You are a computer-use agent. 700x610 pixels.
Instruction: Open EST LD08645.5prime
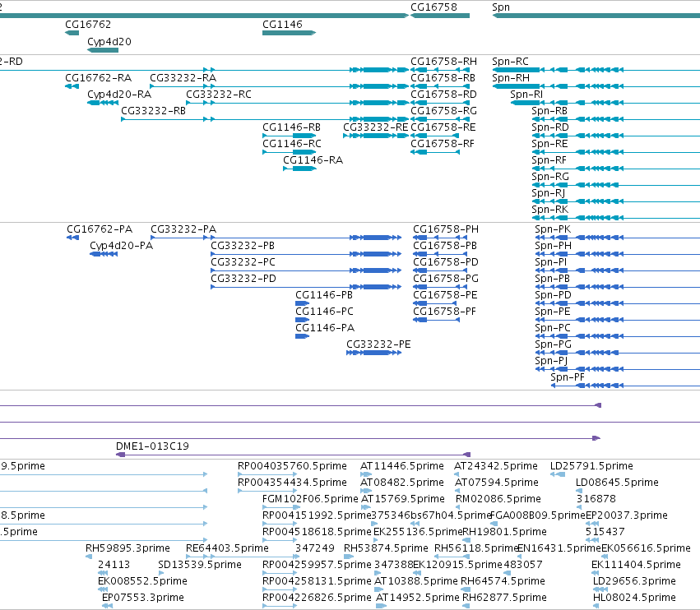click(617, 483)
